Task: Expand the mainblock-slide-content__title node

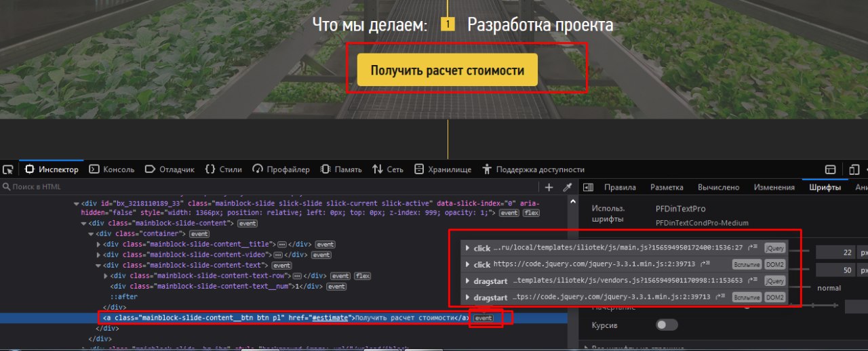Action: [x=98, y=245]
